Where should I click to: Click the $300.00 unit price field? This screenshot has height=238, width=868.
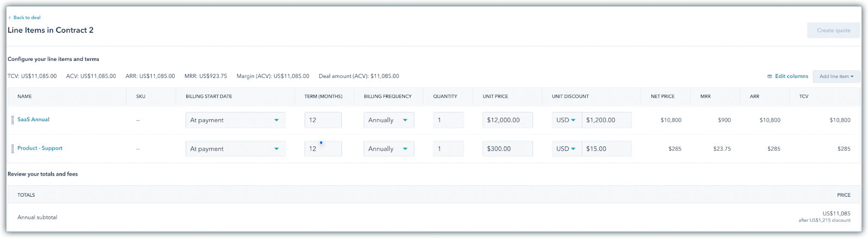(x=508, y=149)
